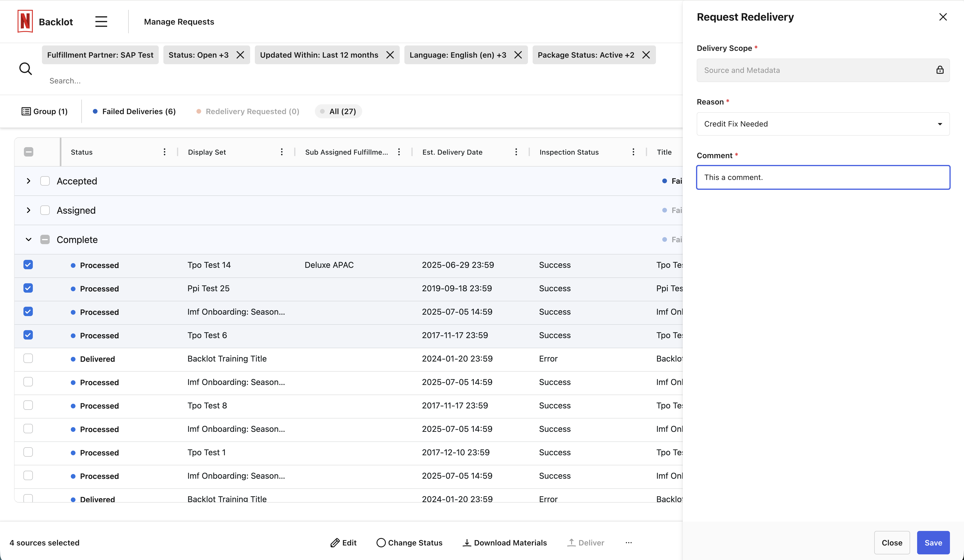Click into the Comment text field
This screenshot has width=964, height=560.
click(x=823, y=177)
